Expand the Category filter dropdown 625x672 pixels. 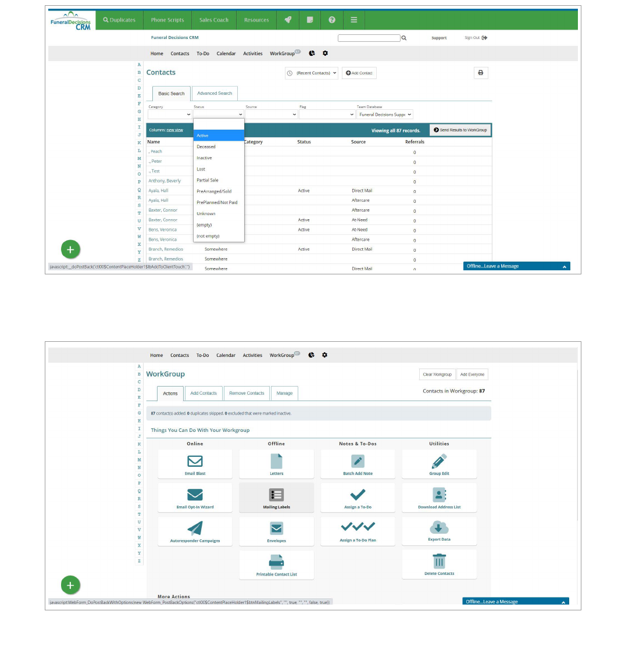coord(170,115)
